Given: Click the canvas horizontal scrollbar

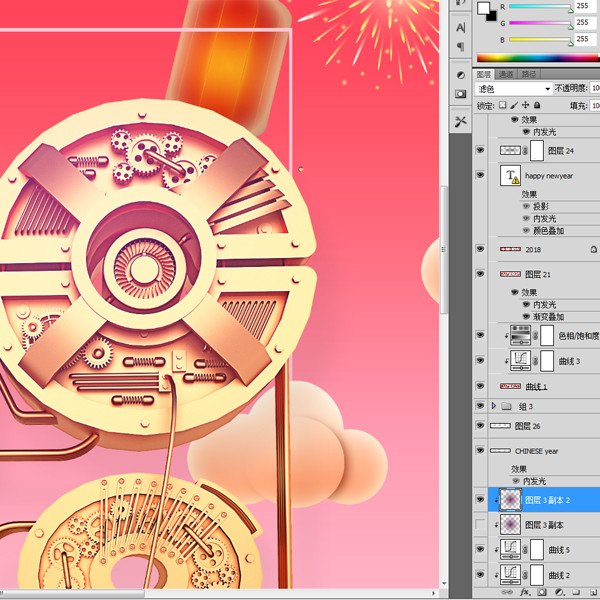Looking at the screenshot, I should [72, 593].
